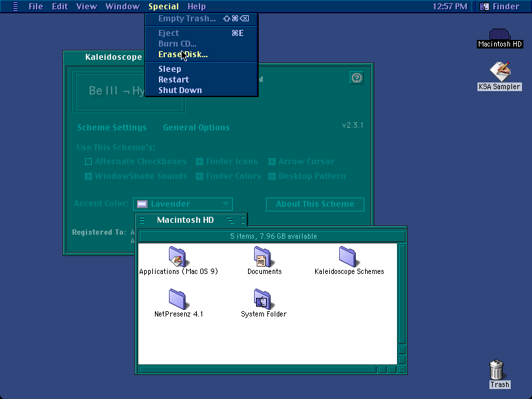Click the dimmed Empty Trash… menu item
This screenshot has height=399, width=532.
click(x=201, y=19)
